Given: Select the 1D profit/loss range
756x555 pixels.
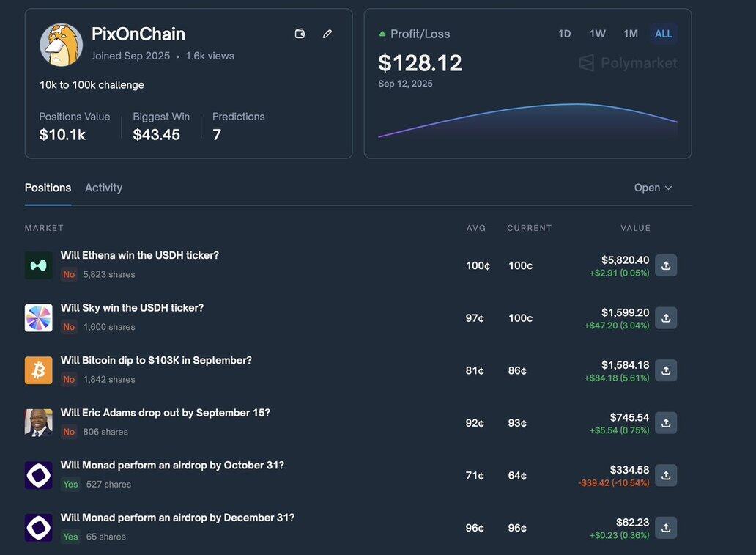Looking at the screenshot, I should [x=565, y=34].
